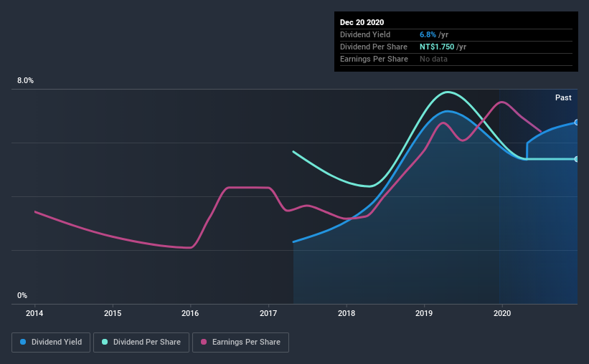Click the 6.8% Dividend Yield tooltip value
Image resolution: width=589 pixels, height=364 pixels.
pyautogui.click(x=428, y=34)
